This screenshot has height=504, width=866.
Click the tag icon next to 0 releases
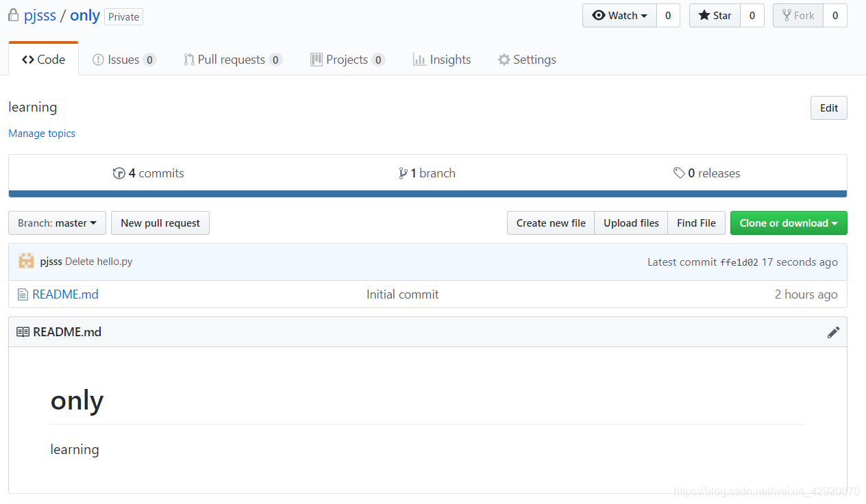pyautogui.click(x=679, y=173)
